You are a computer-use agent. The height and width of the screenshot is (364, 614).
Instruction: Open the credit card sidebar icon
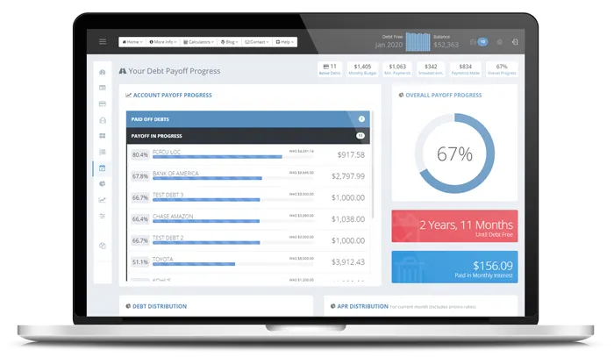(x=103, y=103)
